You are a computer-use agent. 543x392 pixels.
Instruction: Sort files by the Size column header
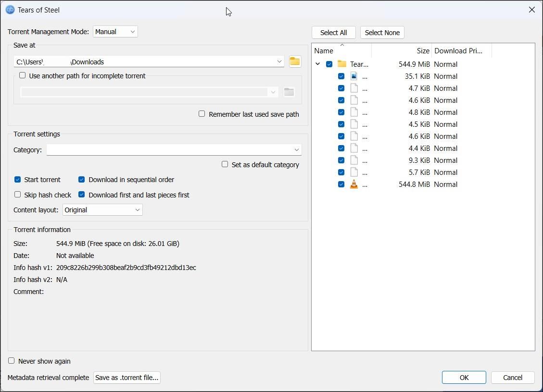point(401,51)
